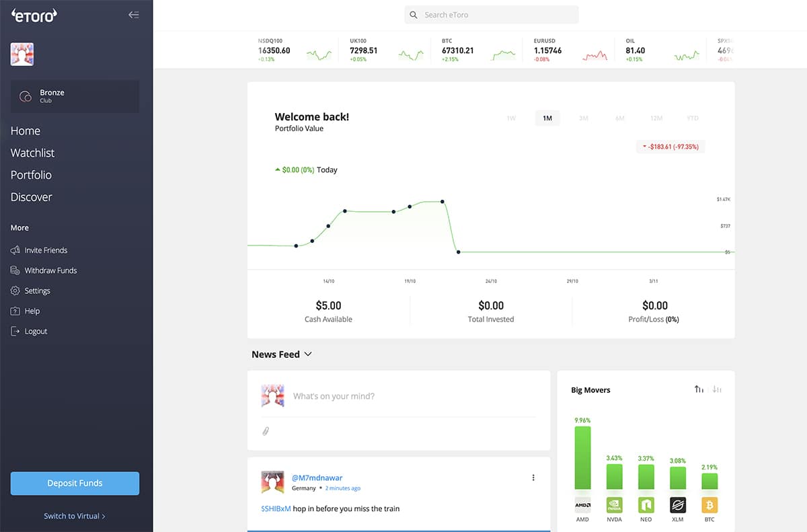807x532 pixels.
Task: Select the 12M chart range
Action: (x=656, y=118)
